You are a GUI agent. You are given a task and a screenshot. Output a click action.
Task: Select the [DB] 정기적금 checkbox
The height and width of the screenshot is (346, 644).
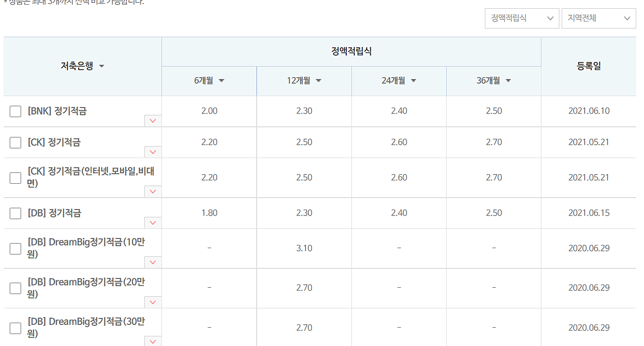(x=15, y=213)
